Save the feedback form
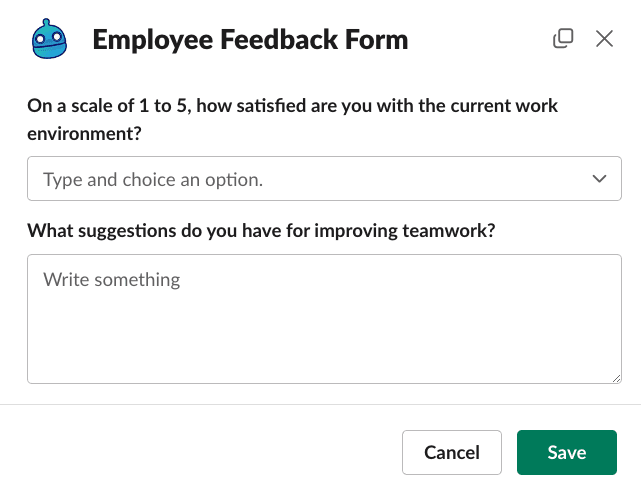Image resolution: width=641 pixels, height=491 pixels. pos(566,452)
